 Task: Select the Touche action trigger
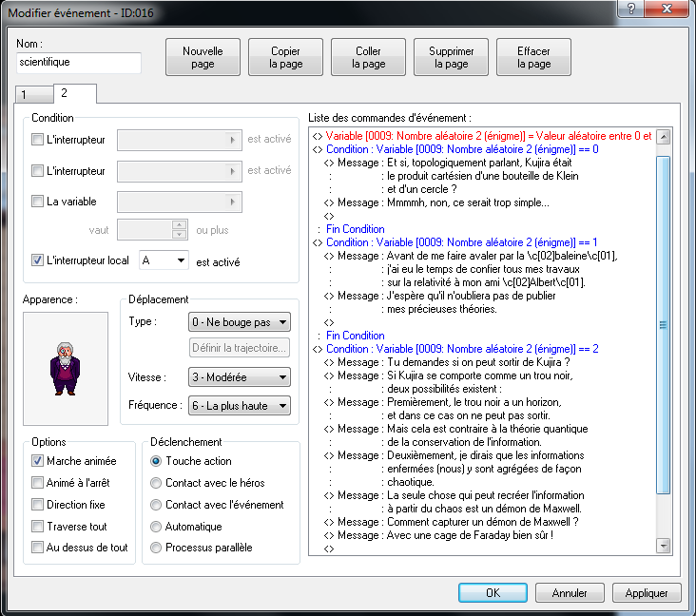tap(156, 461)
